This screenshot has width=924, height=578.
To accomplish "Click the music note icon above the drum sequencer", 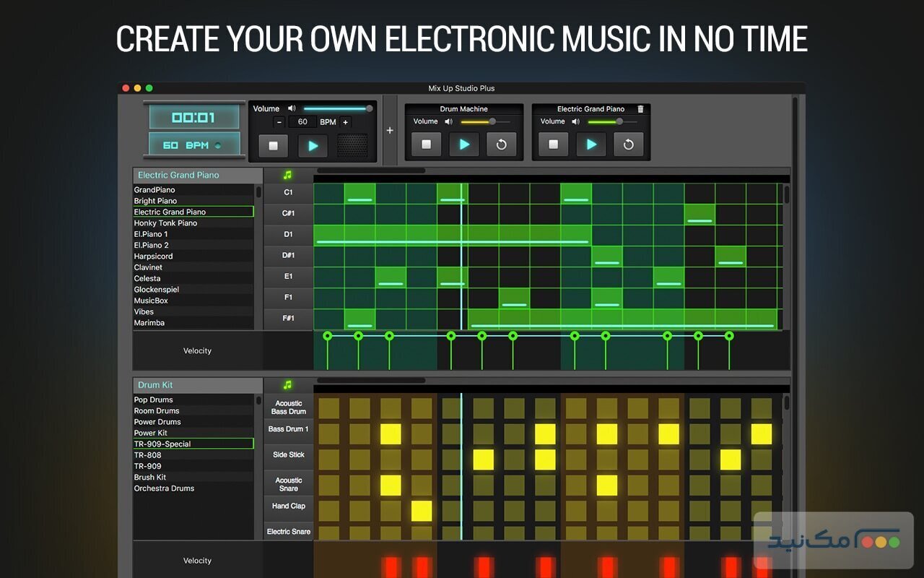I will pos(287,384).
